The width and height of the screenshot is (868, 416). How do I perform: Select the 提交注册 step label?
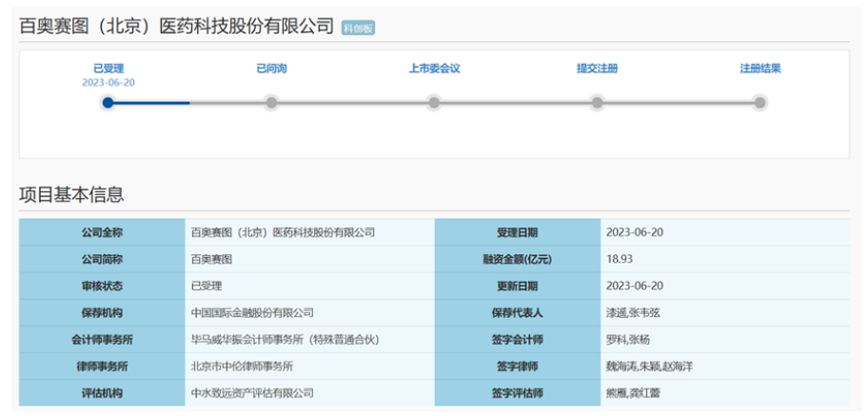(x=597, y=69)
